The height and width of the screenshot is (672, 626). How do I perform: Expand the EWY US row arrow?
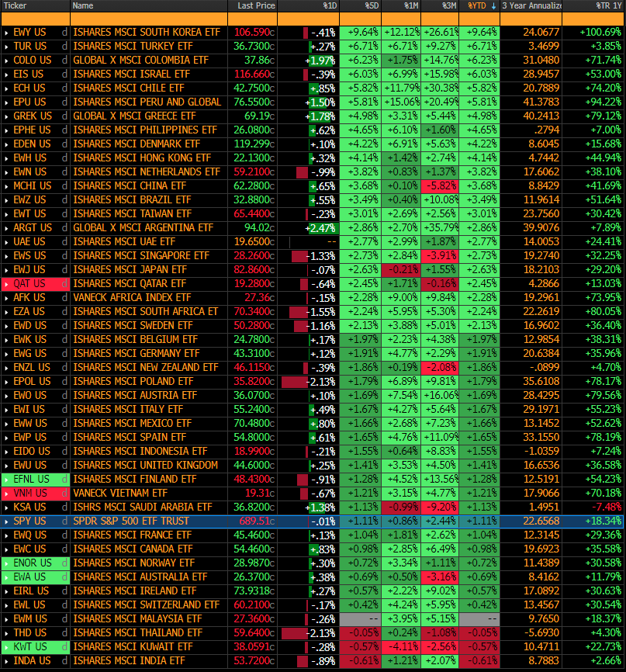pyautogui.click(x=6, y=33)
